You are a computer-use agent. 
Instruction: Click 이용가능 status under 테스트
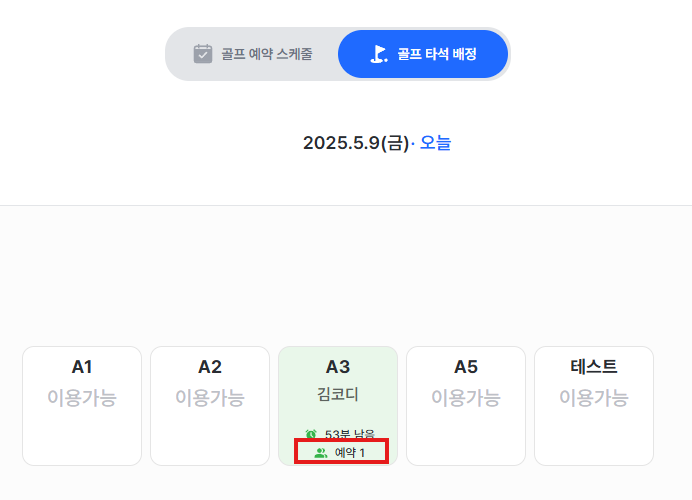click(594, 398)
